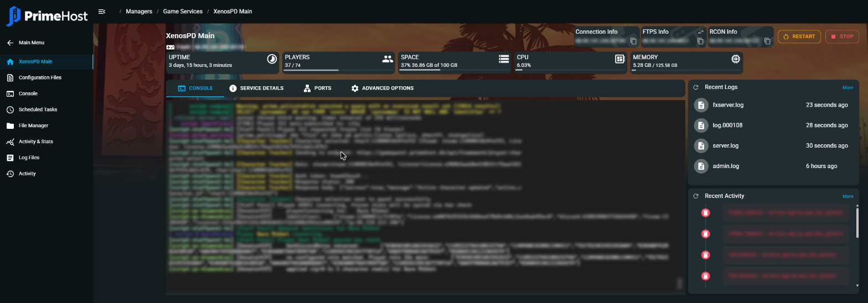Open More in Recent Logs
The height and width of the screenshot is (303, 868).
pos(848,87)
